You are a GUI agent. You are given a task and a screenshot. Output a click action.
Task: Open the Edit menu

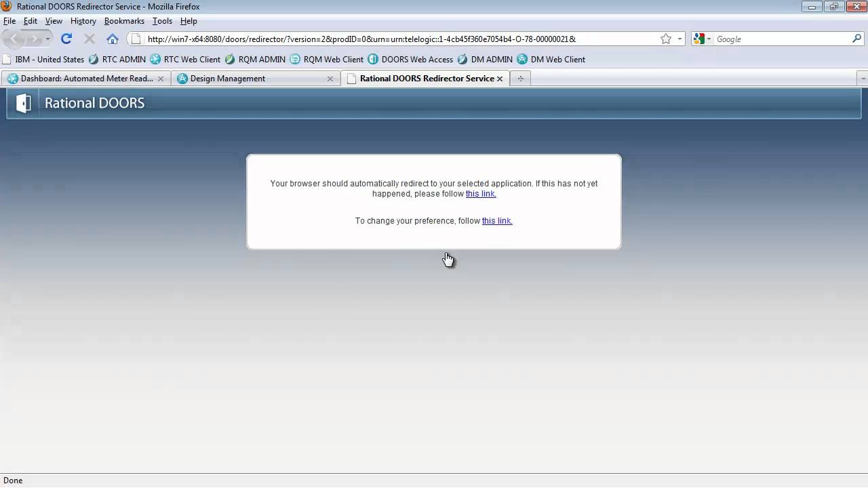coord(31,21)
